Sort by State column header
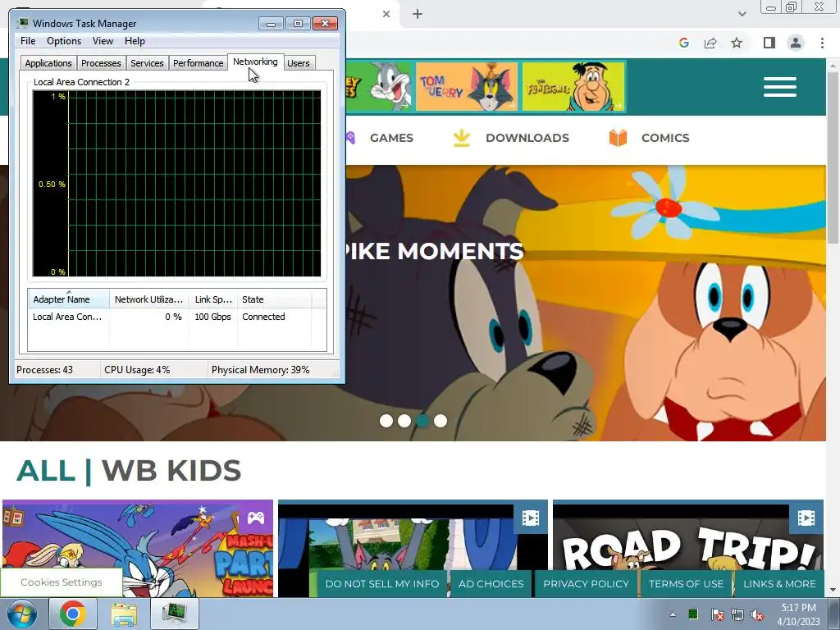840x630 pixels. [274, 299]
